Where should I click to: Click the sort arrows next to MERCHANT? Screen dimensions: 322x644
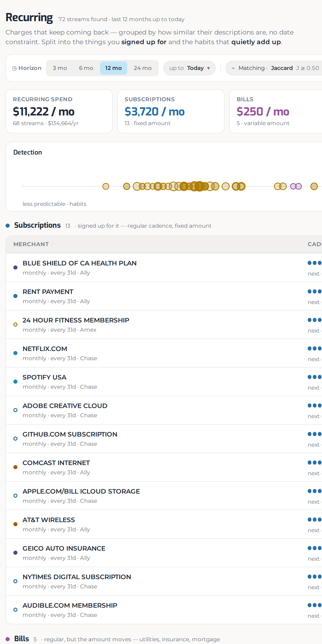[52, 244]
